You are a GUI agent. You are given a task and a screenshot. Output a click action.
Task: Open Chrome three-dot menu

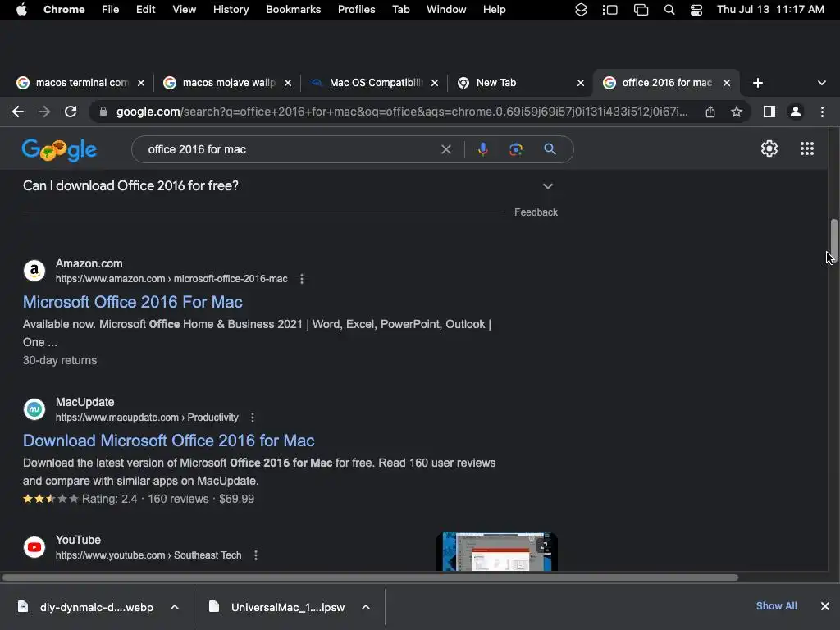(x=822, y=112)
